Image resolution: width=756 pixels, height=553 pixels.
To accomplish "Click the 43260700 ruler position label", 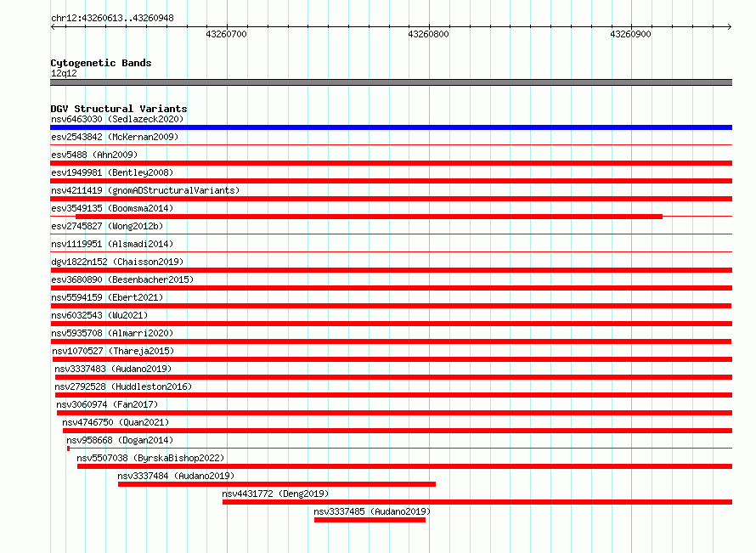I will pyautogui.click(x=226, y=34).
